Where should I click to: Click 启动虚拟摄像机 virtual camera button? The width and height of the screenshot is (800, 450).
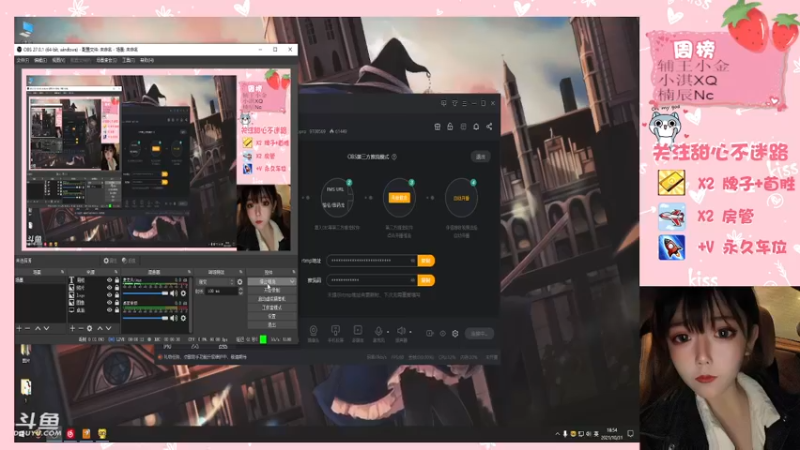point(272,299)
